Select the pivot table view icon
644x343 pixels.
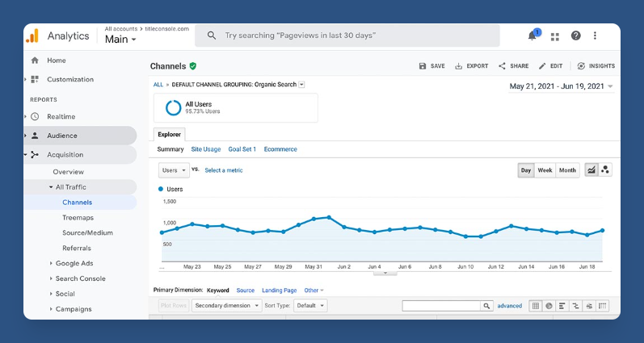pyautogui.click(x=603, y=306)
